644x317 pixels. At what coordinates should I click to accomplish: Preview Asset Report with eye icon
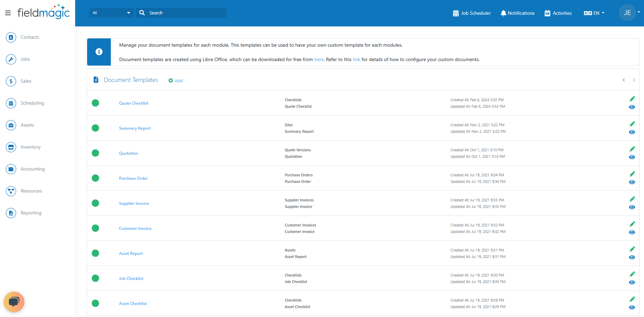(x=632, y=257)
